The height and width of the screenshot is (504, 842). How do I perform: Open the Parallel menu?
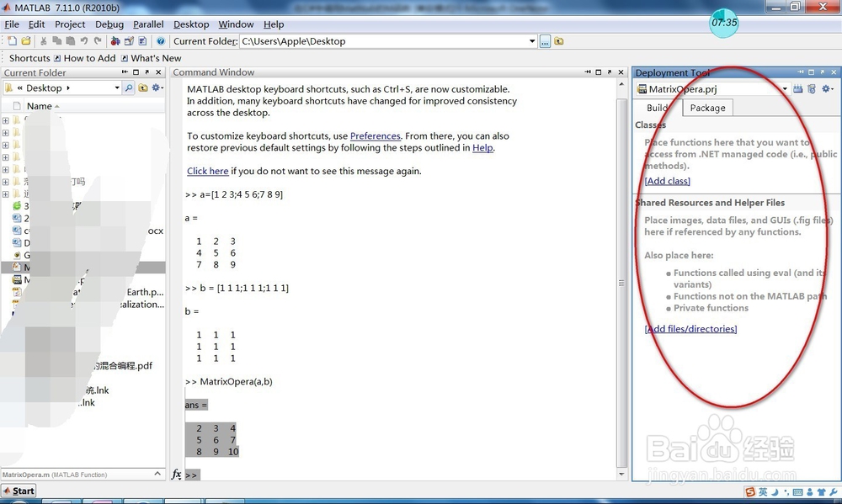[148, 24]
